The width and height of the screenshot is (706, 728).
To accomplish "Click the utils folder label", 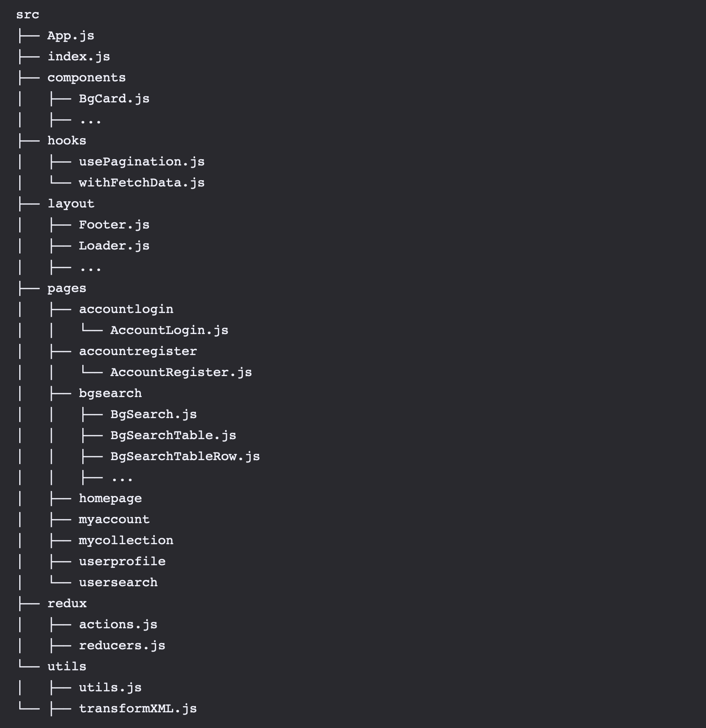I will [67, 667].
